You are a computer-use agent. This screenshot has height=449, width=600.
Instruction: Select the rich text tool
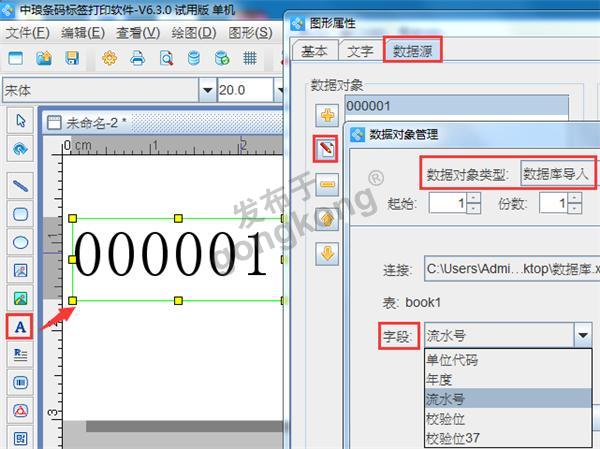point(20,354)
